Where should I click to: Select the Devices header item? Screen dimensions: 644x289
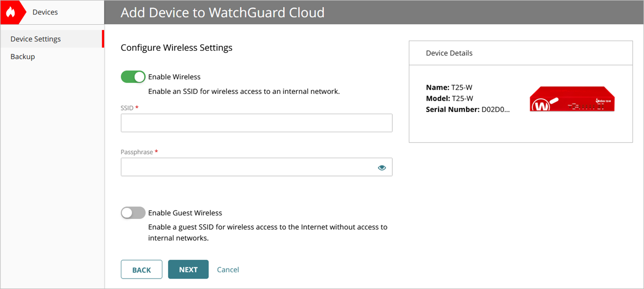pyautogui.click(x=45, y=12)
